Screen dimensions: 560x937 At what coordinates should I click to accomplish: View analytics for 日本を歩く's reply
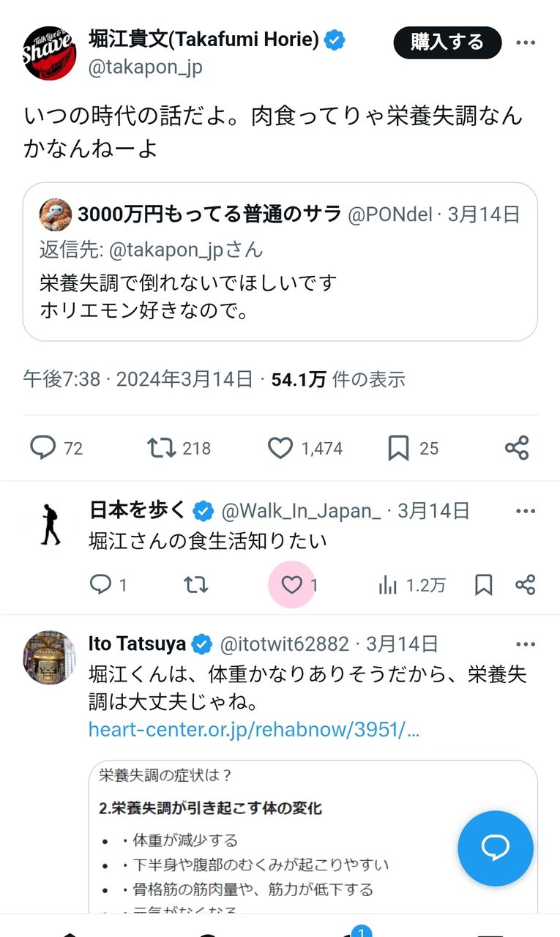tap(388, 585)
